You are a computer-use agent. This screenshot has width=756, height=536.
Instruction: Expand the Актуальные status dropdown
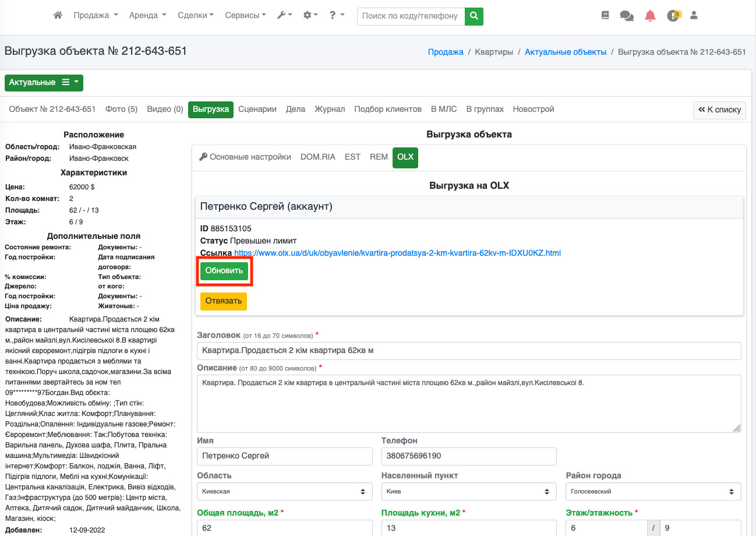tap(44, 83)
